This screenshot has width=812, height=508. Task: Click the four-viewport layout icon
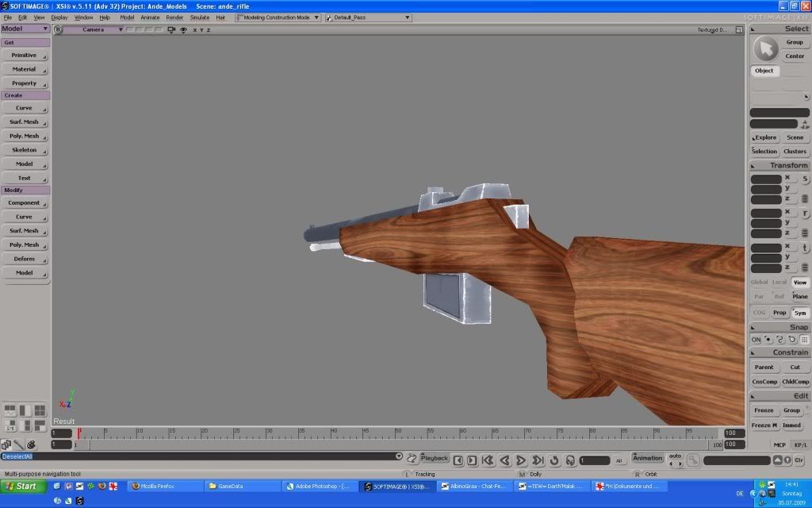pos(40,411)
